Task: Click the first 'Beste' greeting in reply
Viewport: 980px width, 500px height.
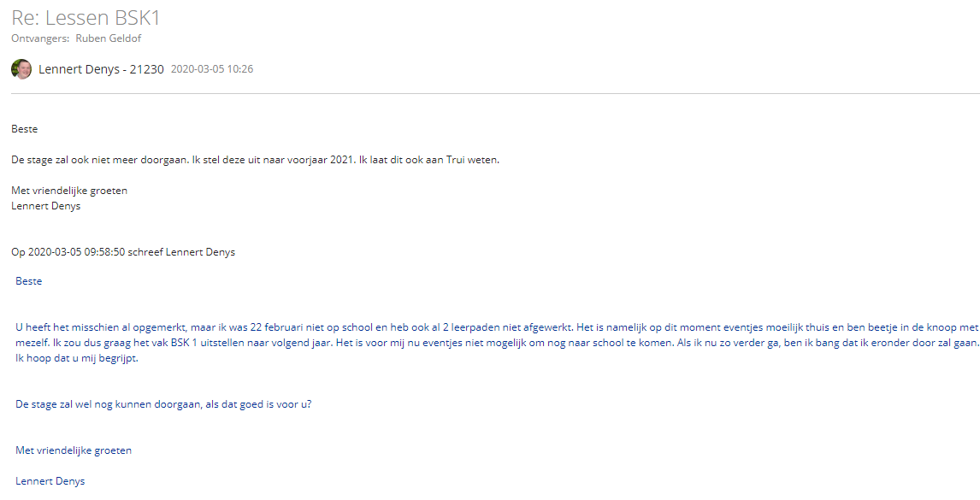Action: tap(24, 129)
